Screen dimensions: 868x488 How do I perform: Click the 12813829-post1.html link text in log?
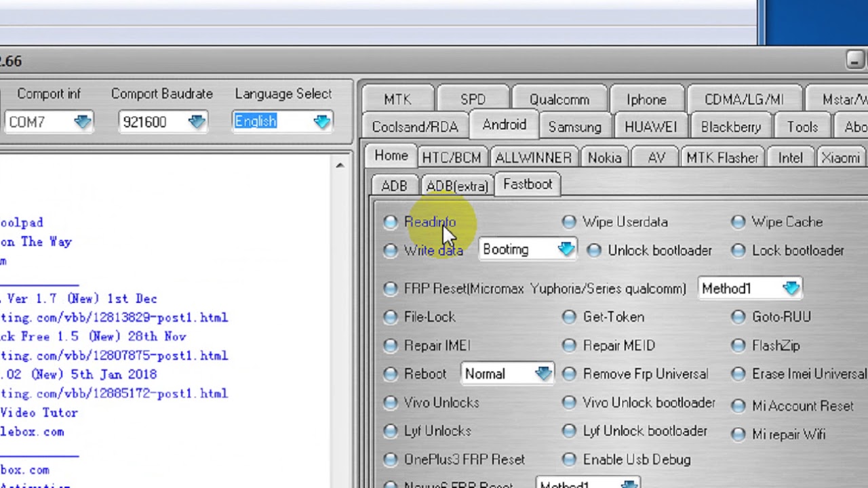pyautogui.click(x=114, y=317)
